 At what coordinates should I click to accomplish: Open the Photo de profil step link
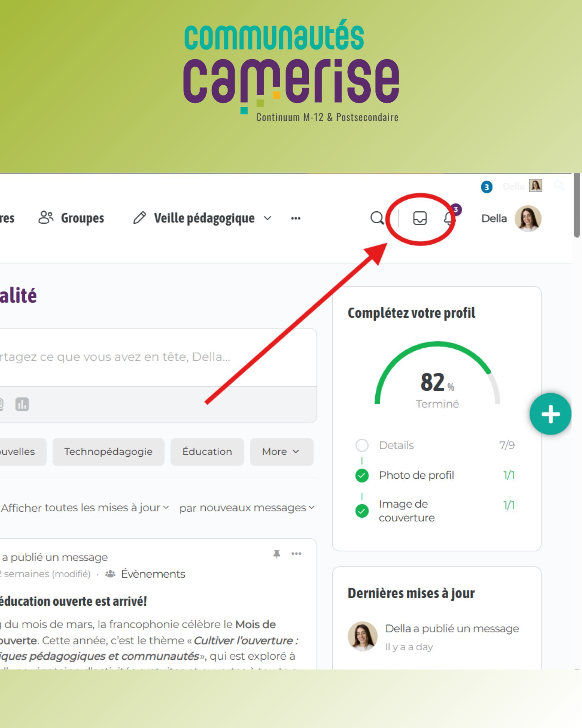coord(416,475)
